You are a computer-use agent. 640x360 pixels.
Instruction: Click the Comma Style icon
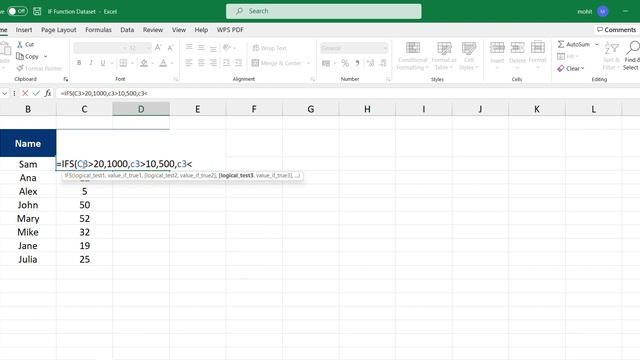[x=358, y=63]
